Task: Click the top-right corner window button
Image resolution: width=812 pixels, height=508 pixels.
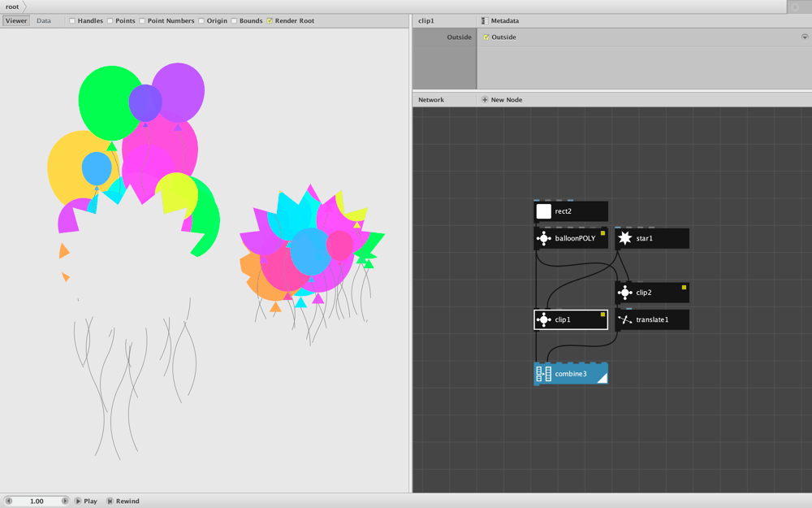Action: [796, 7]
